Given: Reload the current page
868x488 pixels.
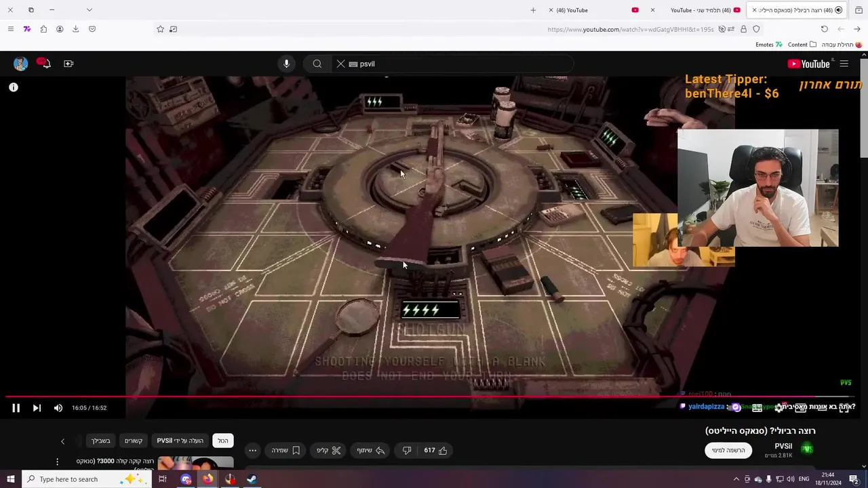Looking at the screenshot, I should pyautogui.click(x=824, y=29).
